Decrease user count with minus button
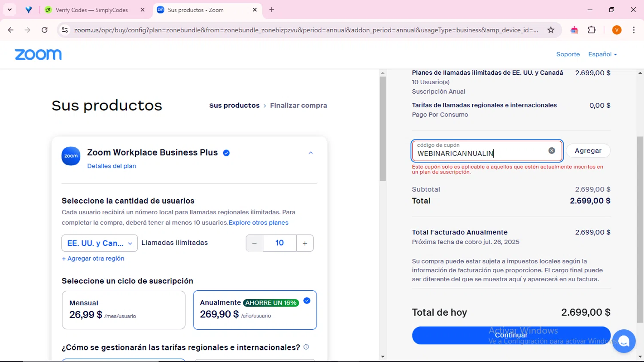The height and width of the screenshot is (362, 644). [x=254, y=243]
